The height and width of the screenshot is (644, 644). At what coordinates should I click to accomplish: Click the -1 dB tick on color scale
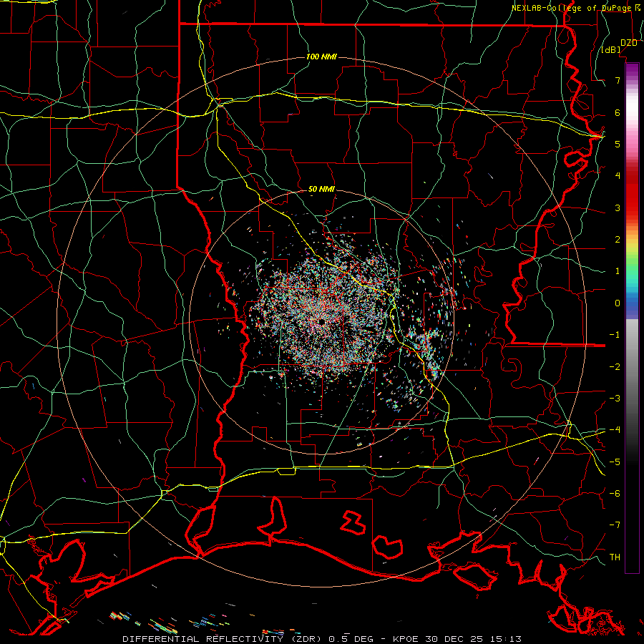tap(615, 335)
